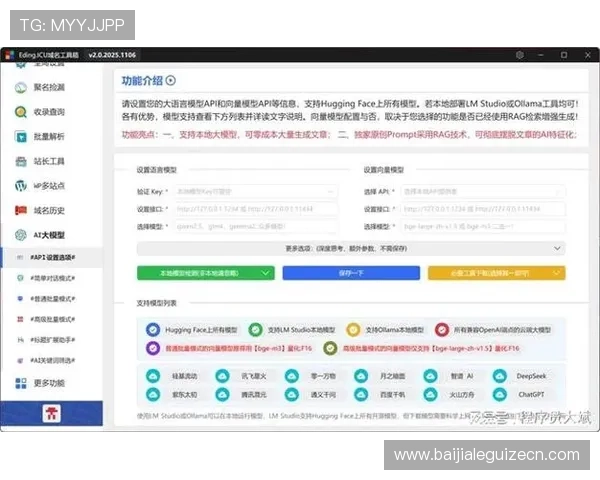
Task: Click the cloud icon beside 零一万物
Action: coord(292,376)
